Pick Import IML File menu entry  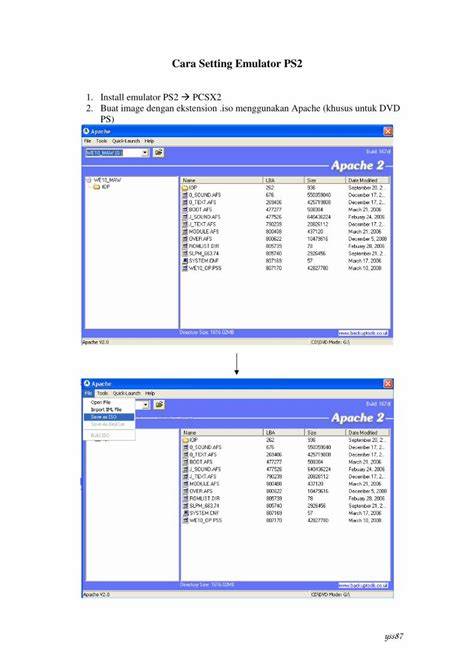(106, 410)
